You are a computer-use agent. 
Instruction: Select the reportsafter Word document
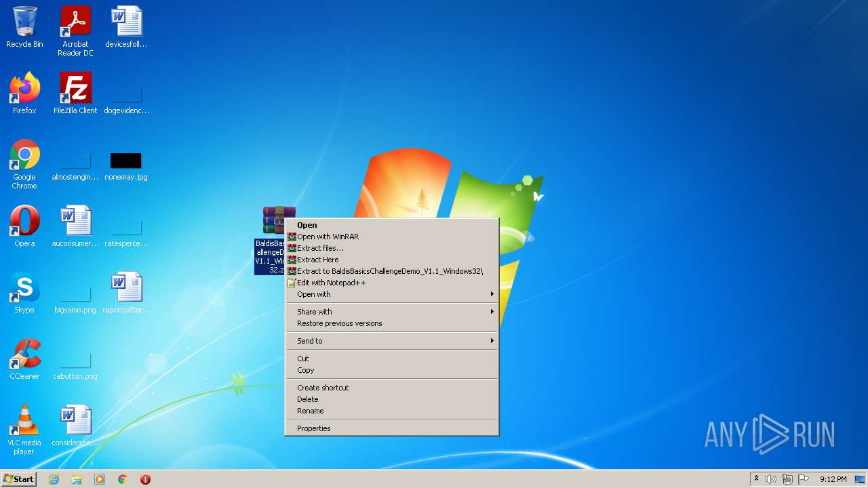tap(126, 293)
